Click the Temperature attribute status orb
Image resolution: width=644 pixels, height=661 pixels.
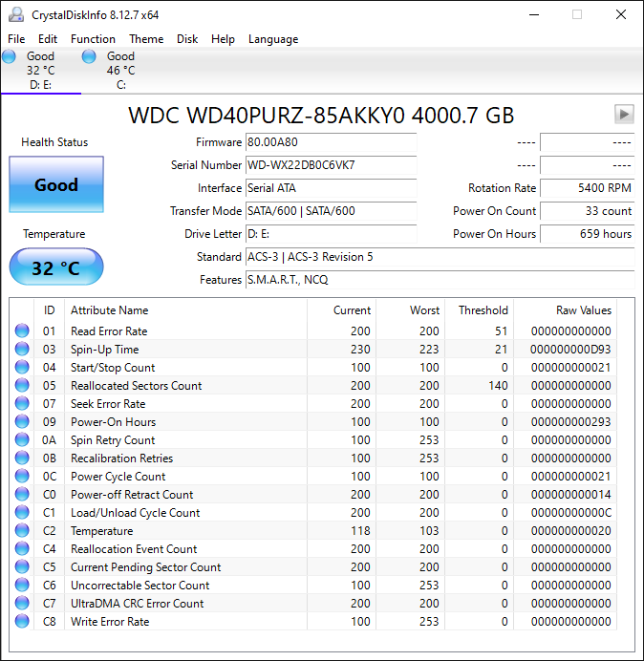[22, 530]
